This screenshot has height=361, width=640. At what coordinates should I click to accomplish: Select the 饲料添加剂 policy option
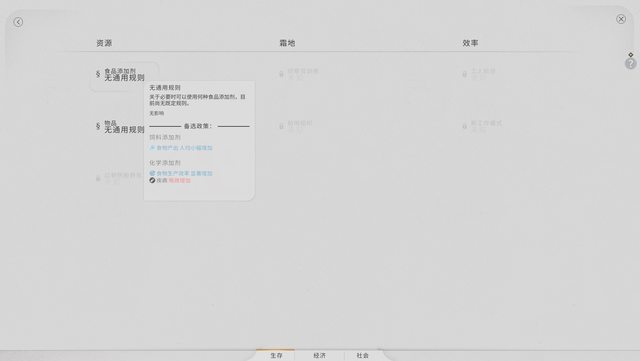pyautogui.click(x=165, y=137)
